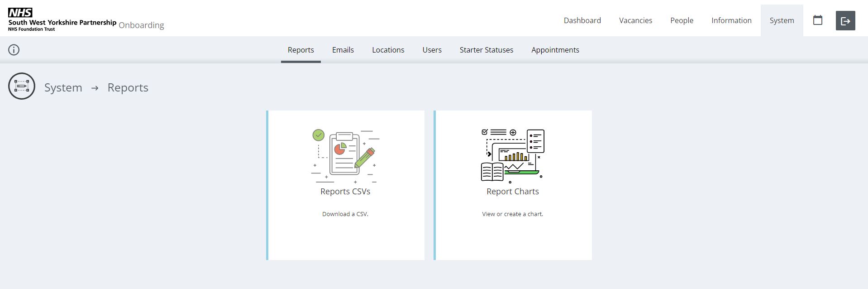Click the calendar icon in the header
The width and height of the screenshot is (868, 289).
tap(817, 20)
